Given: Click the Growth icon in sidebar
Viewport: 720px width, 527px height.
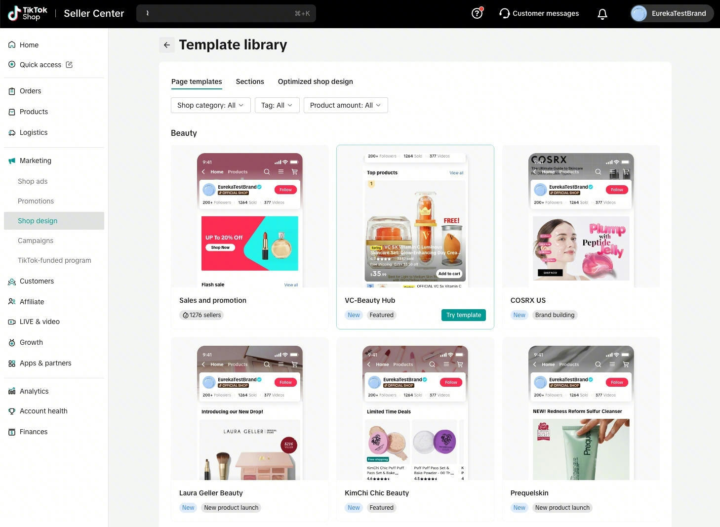Looking at the screenshot, I should click(x=12, y=342).
